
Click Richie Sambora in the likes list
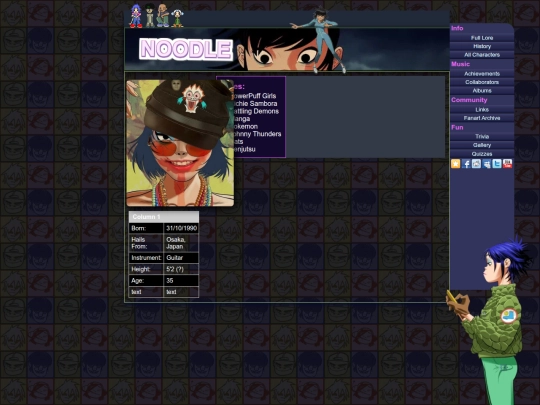(x=256, y=104)
